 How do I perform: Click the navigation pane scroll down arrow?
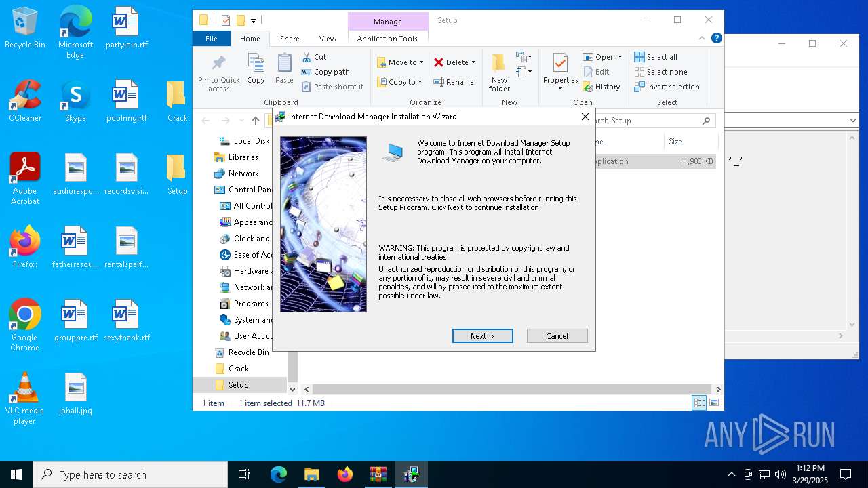(293, 389)
